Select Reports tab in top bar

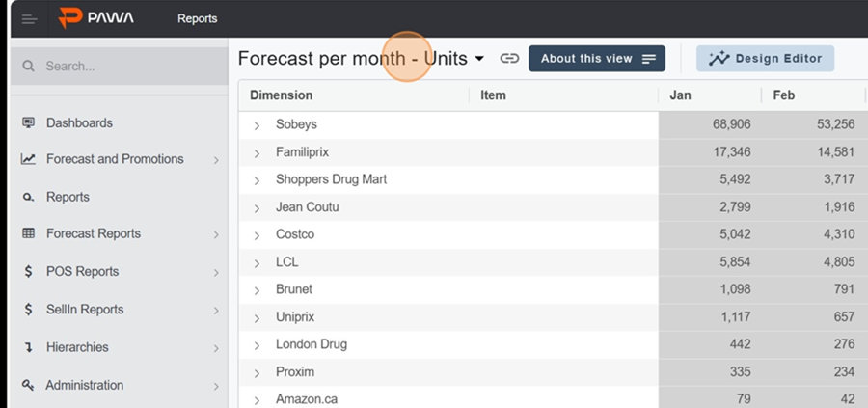pos(197,19)
